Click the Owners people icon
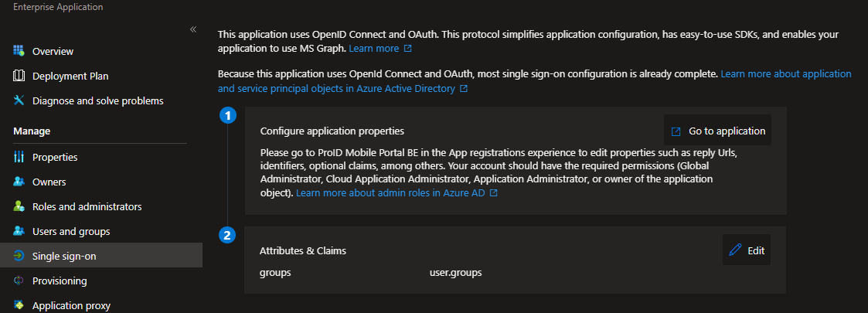The image size is (868, 313). pos(19,182)
